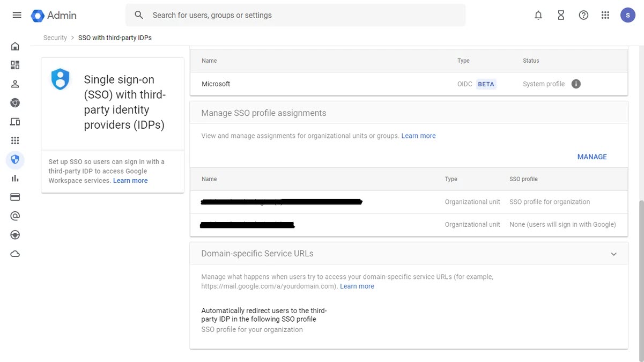Image resolution: width=644 pixels, height=362 pixels.
Task: Click the SSO profile column header
Action: coord(523,179)
